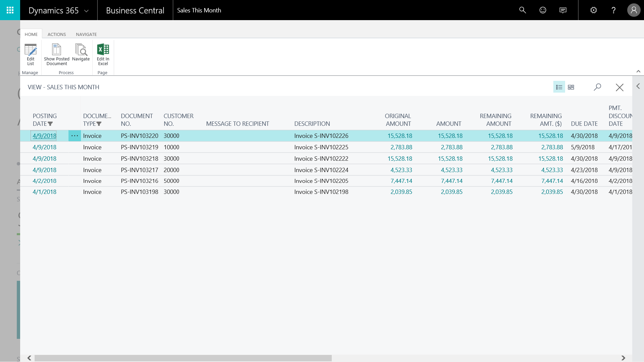Click the 2,783.88 original amount link
Image resolution: width=644 pixels, height=362 pixels.
pyautogui.click(x=401, y=147)
